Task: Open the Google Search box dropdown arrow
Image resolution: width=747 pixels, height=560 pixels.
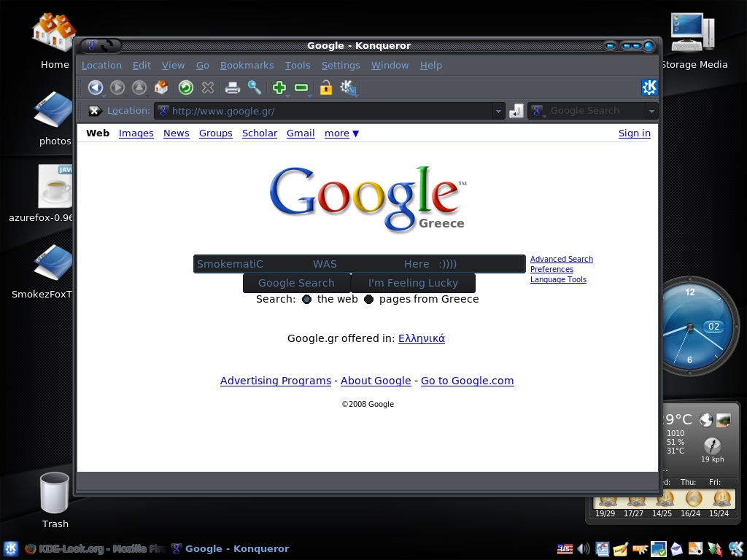Action: 651,112
